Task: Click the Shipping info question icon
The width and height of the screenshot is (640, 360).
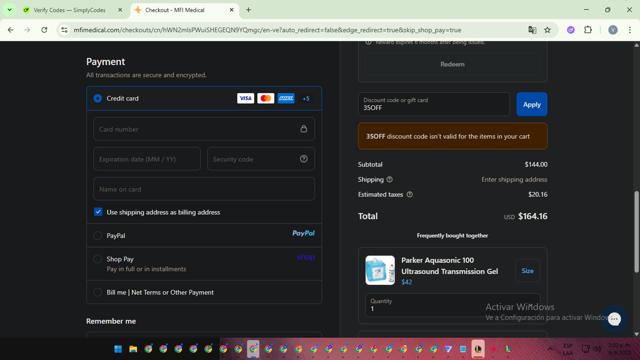Action: coord(389,179)
